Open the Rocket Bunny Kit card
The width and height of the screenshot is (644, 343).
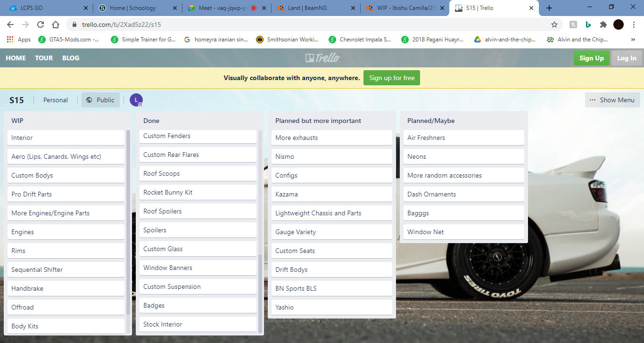pos(198,192)
